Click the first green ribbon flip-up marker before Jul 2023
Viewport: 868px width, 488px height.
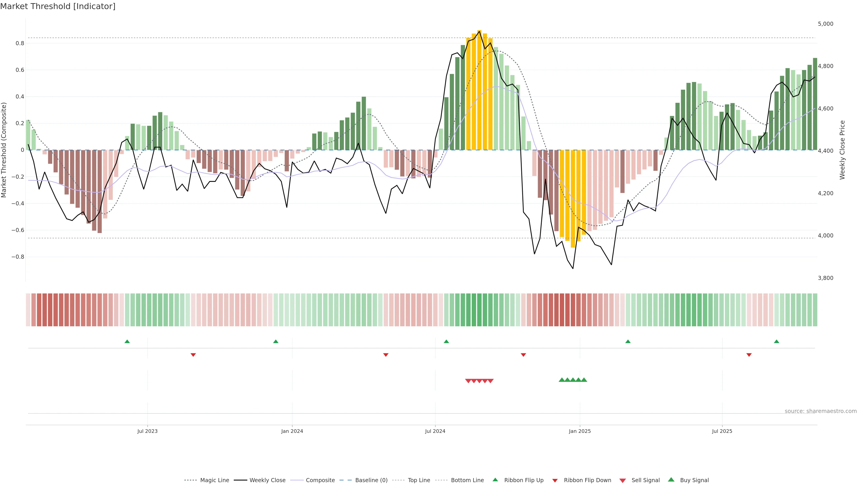(127, 342)
